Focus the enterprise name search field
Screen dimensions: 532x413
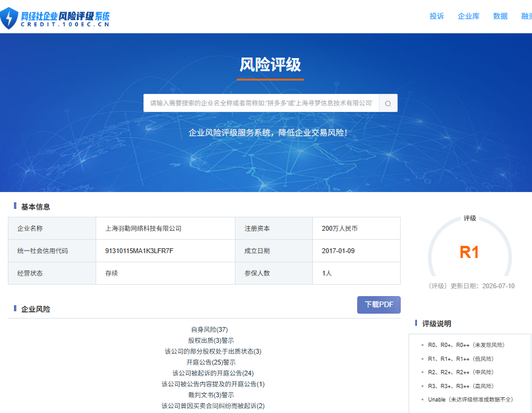[261, 103]
